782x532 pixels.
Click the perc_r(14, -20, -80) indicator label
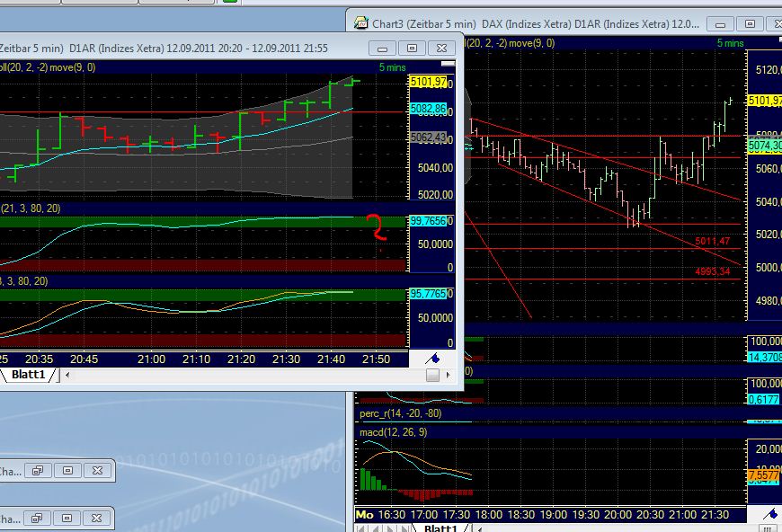tap(401, 413)
